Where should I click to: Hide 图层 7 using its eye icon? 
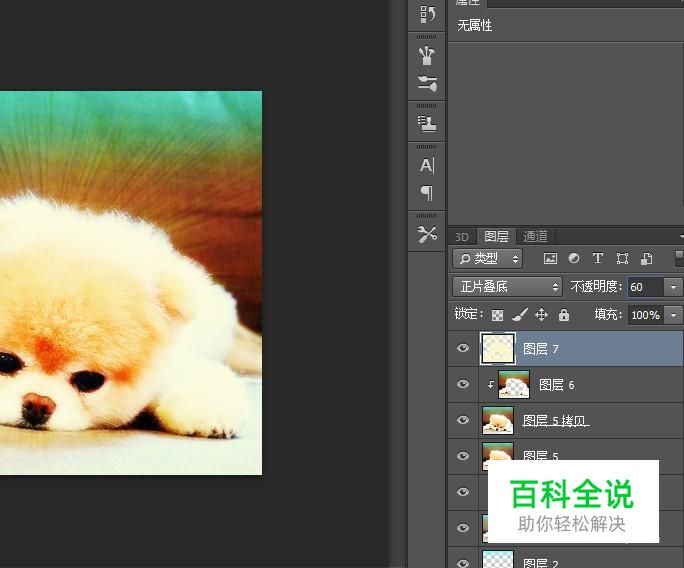[463, 349]
